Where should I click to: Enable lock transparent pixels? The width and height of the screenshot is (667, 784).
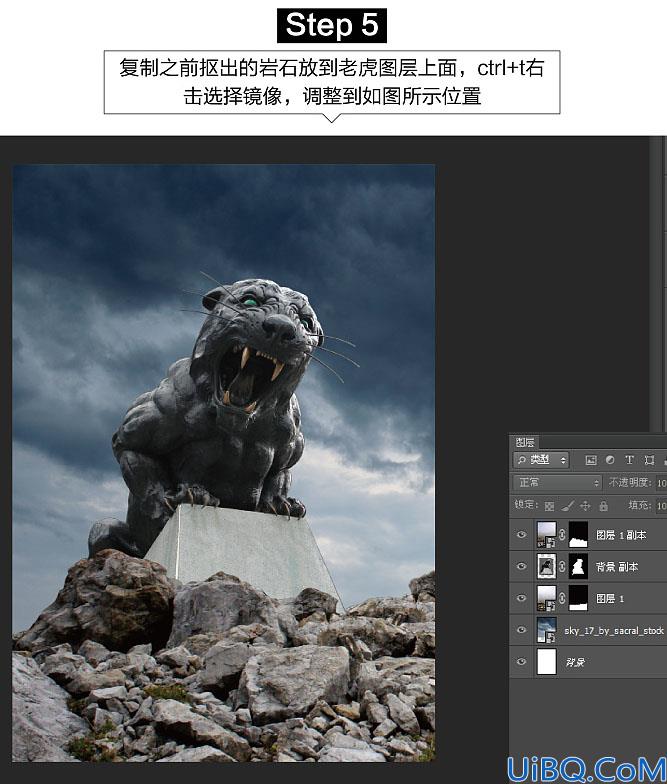[x=549, y=506]
